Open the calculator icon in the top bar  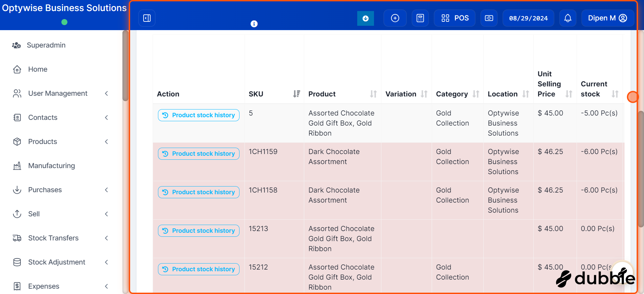click(x=420, y=18)
